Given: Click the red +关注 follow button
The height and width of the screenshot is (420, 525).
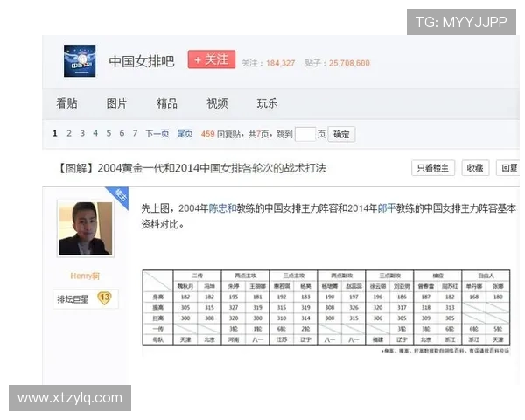Looking at the screenshot, I should pos(211,59).
